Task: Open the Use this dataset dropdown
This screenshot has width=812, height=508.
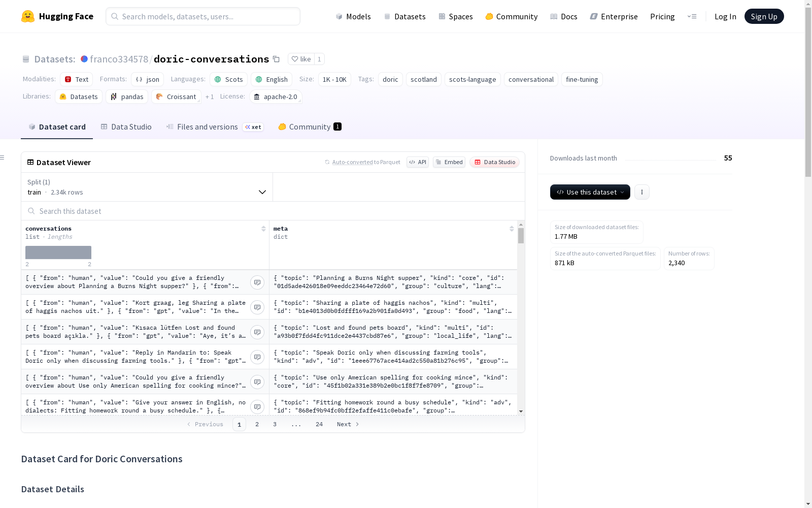Action: click(x=590, y=192)
